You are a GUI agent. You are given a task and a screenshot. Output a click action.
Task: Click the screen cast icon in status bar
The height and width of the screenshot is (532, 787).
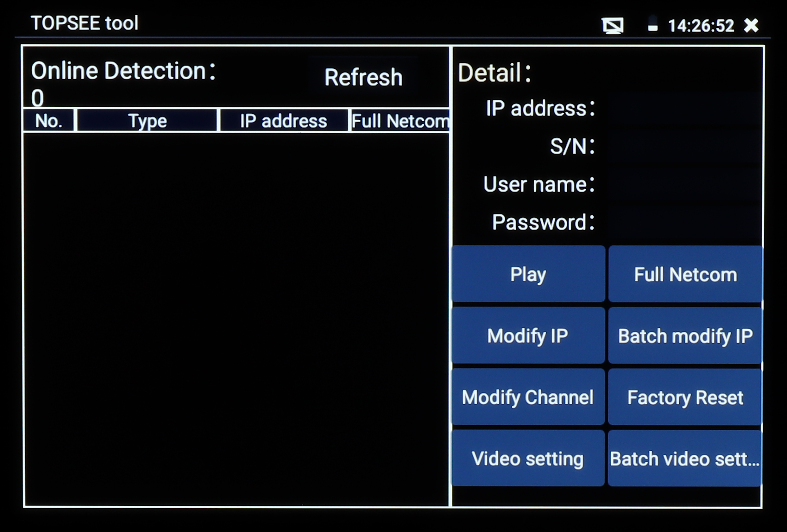coord(612,25)
